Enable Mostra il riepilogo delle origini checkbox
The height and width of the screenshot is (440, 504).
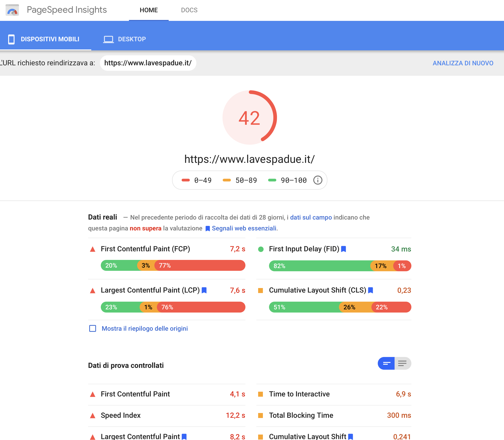click(x=93, y=329)
